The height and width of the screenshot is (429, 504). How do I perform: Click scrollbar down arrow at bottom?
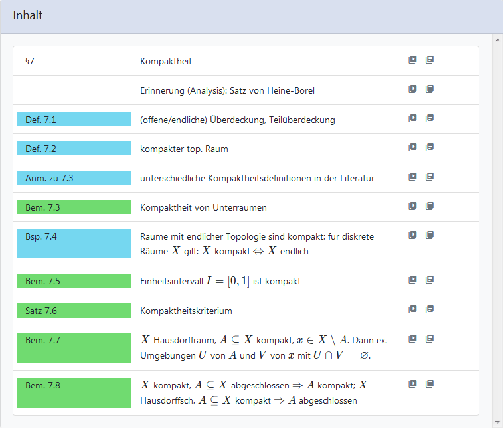497,422
